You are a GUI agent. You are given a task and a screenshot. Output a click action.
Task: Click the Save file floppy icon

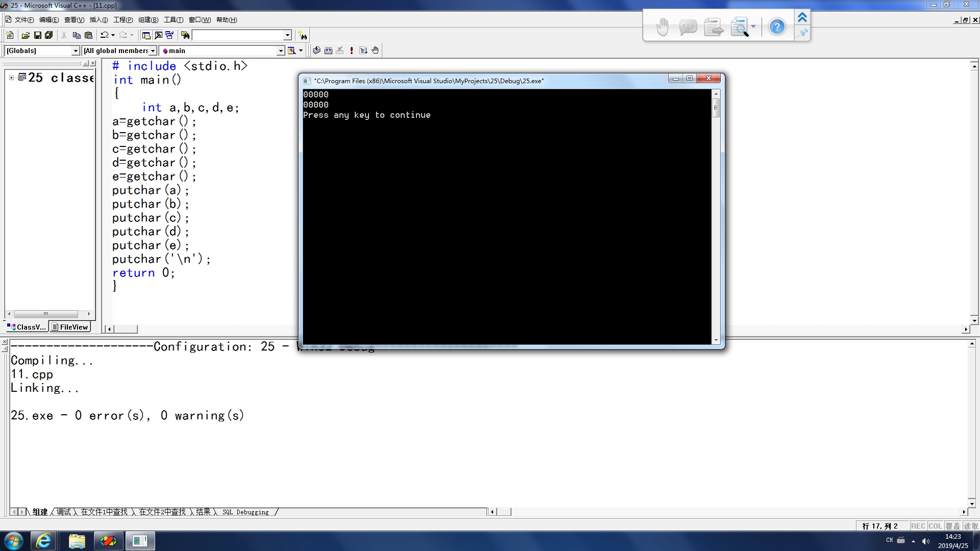[x=37, y=35]
